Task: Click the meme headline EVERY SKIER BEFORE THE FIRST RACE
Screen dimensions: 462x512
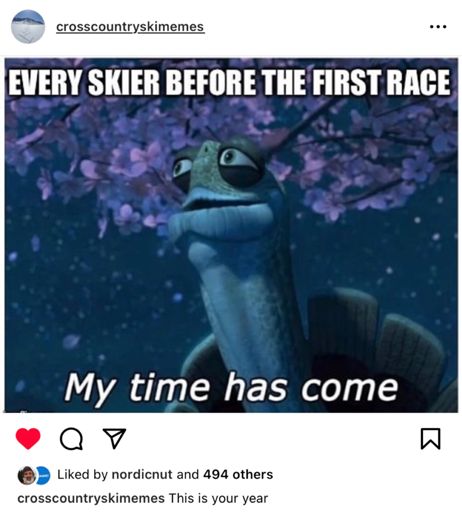Action: (x=229, y=83)
